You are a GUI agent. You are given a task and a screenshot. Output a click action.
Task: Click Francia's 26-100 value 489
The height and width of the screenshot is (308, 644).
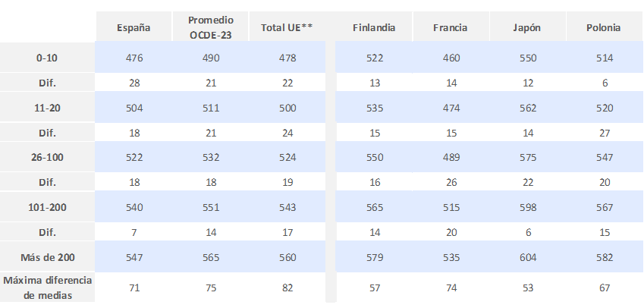click(x=451, y=157)
